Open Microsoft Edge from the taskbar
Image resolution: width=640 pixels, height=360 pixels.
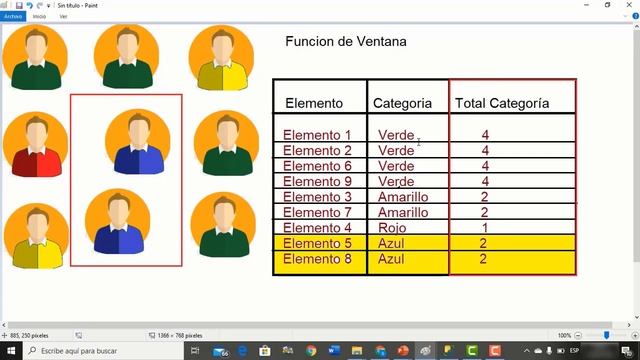pos(242,351)
